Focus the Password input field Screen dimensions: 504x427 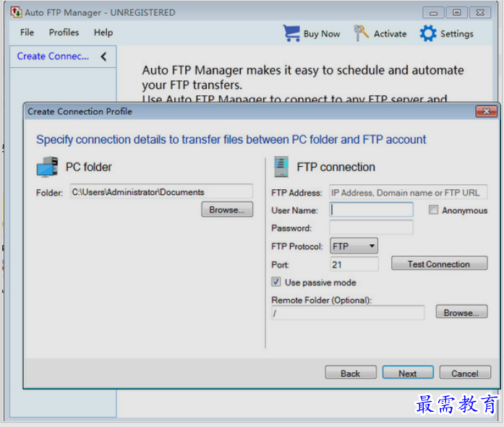[x=371, y=228]
